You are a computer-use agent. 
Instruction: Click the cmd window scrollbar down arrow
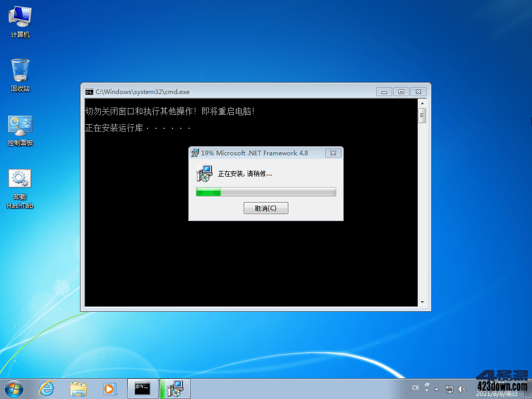422,302
